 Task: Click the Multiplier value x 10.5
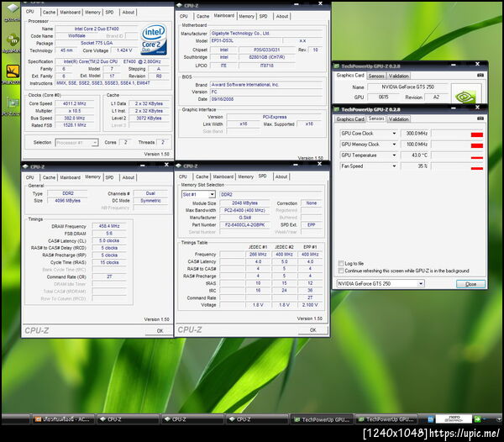[75, 111]
